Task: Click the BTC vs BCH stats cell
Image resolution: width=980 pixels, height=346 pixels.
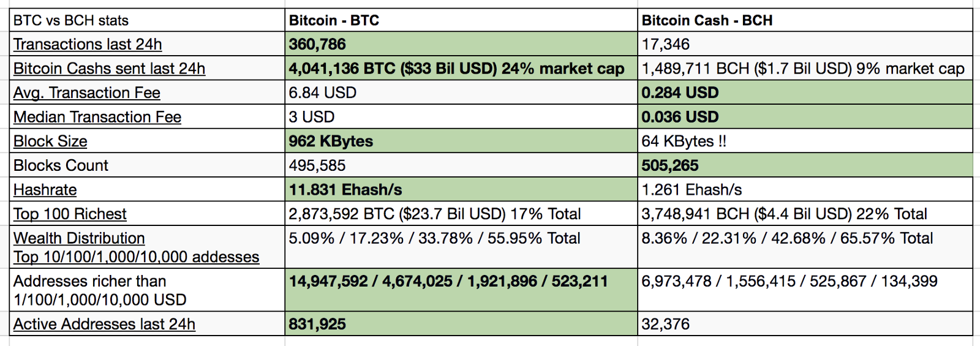Action: tap(147, 20)
